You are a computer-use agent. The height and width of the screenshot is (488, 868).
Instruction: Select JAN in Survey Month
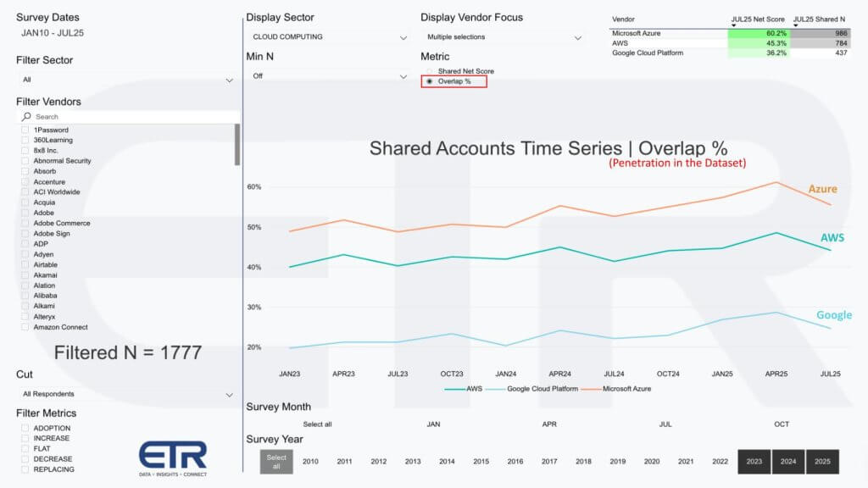(x=433, y=424)
